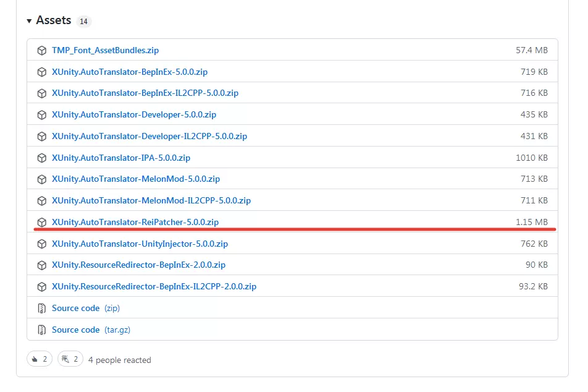Download XUnity.AutoTranslator-Developer-IL2CPP-5.0.0.zip

(149, 136)
